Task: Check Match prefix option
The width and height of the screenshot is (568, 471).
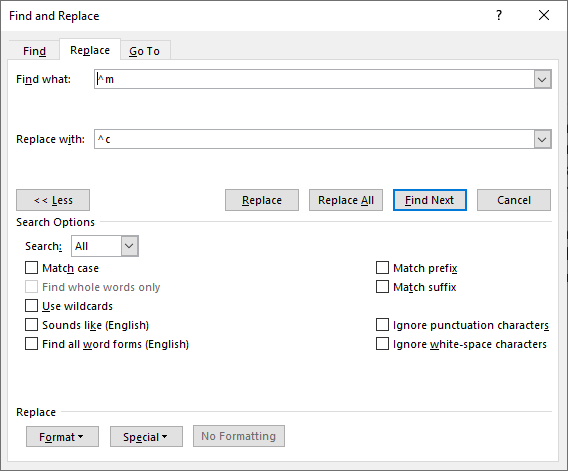Action: tap(383, 268)
